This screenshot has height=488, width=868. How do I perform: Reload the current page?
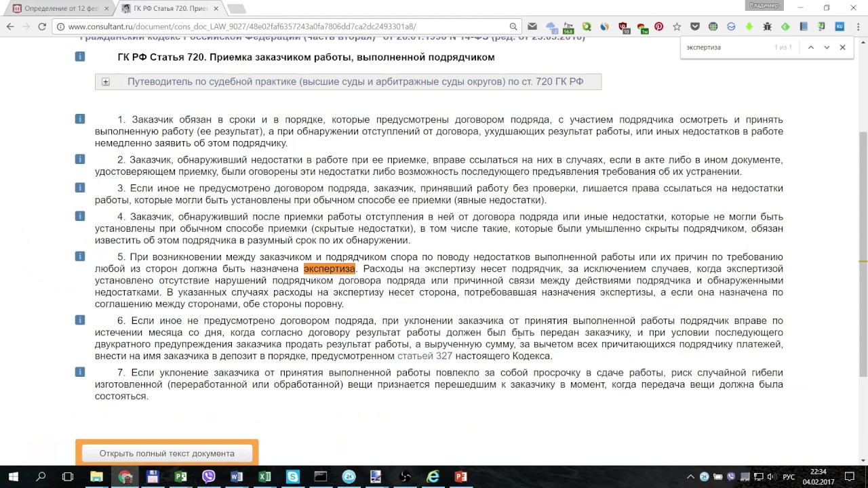pyautogui.click(x=42, y=26)
